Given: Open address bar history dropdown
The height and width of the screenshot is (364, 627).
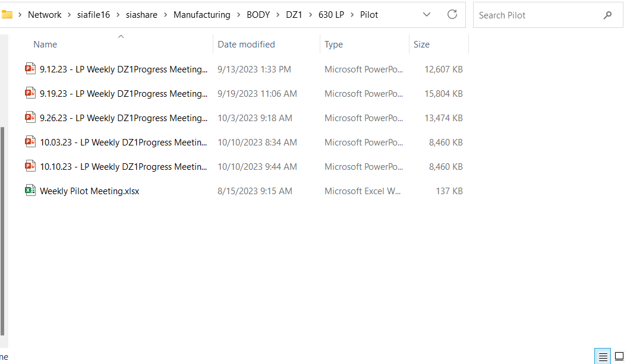Looking at the screenshot, I should pos(427,15).
